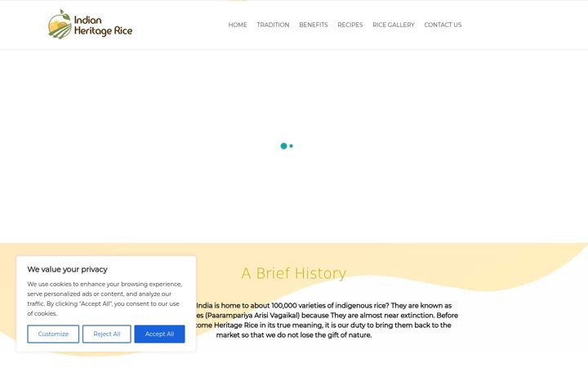Click the smaller teal loading dot
This screenshot has width=588, height=368.
tap(291, 146)
